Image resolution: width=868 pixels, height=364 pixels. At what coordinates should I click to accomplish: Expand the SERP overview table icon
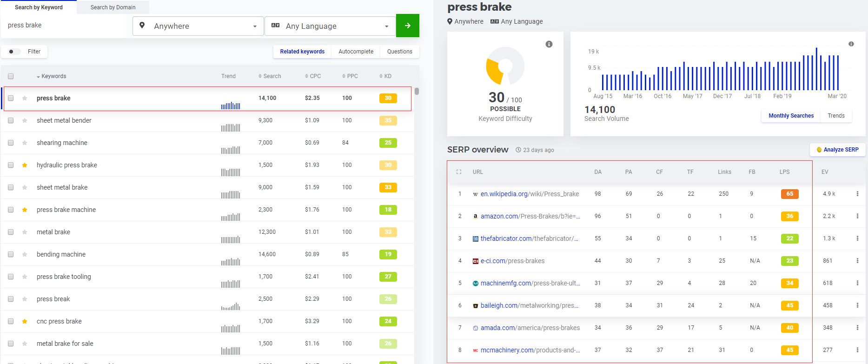tap(459, 172)
